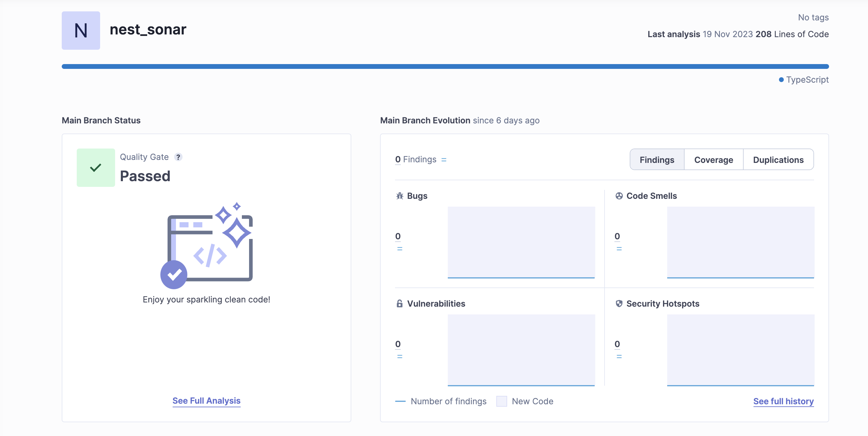Image resolution: width=868 pixels, height=436 pixels.
Task: Click the Code Smells section title
Action: coord(651,196)
